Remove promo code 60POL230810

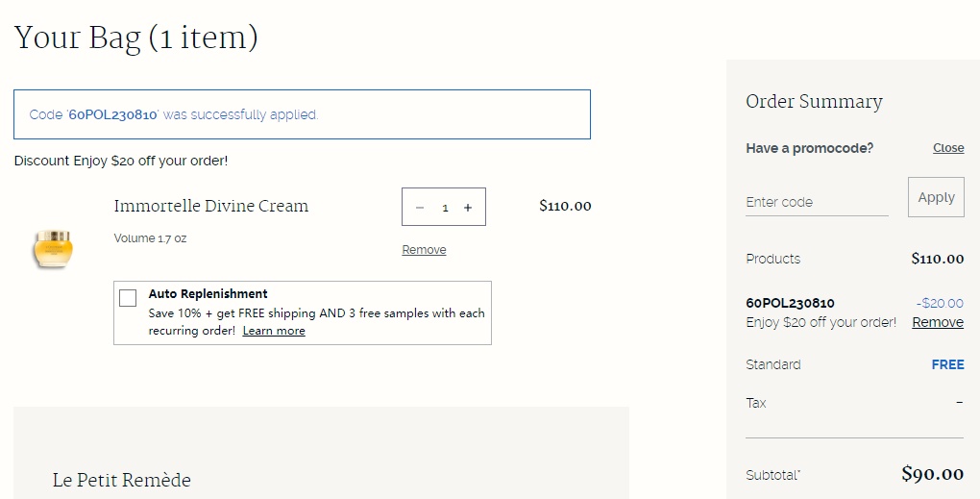tap(938, 322)
